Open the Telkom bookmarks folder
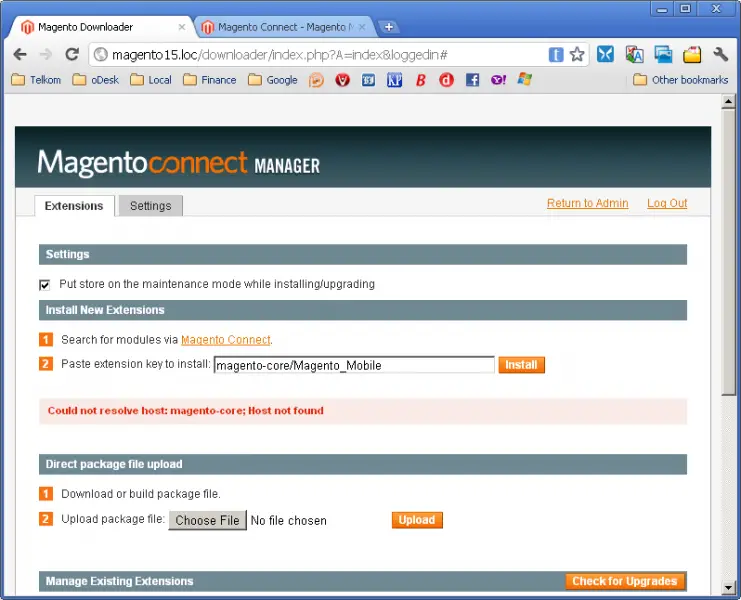The height and width of the screenshot is (600, 741). pyautogui.click(x=36, y=80)
